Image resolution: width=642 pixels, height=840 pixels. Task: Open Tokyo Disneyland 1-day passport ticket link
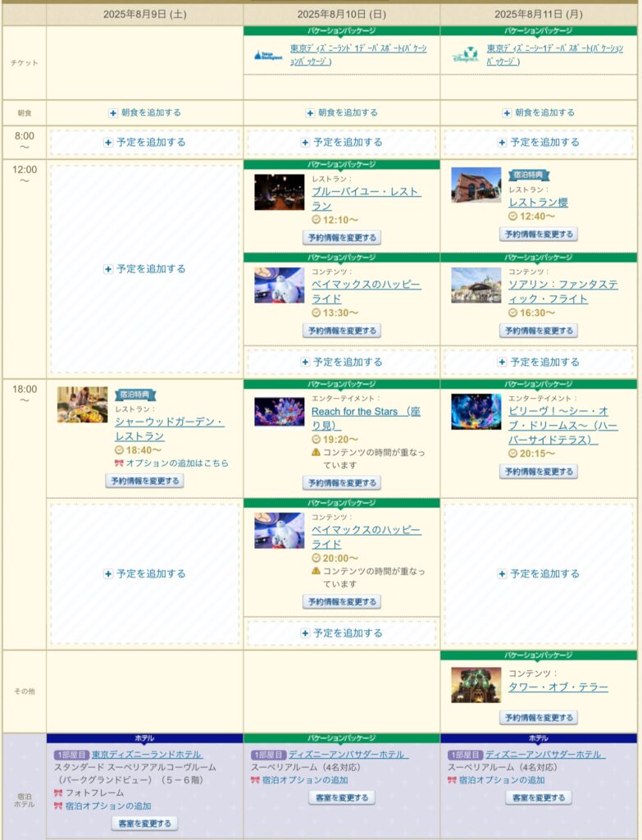pos(358,55)
